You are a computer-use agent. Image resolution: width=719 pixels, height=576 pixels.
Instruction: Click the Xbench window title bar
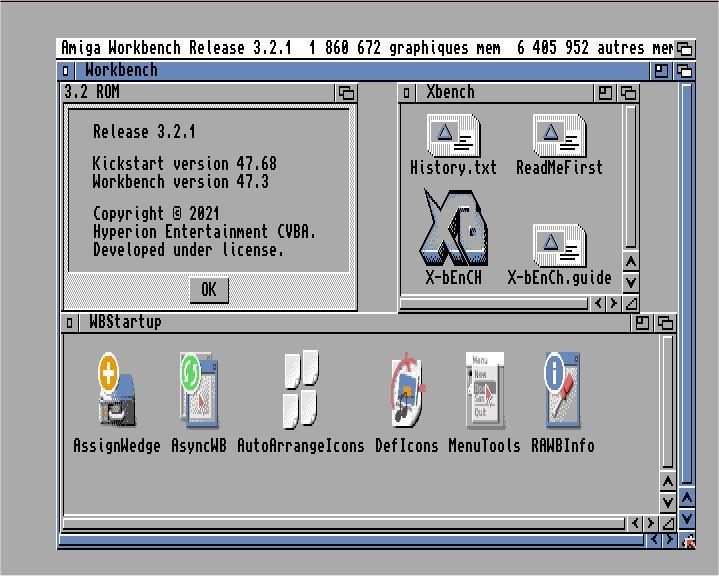(504, 93)
